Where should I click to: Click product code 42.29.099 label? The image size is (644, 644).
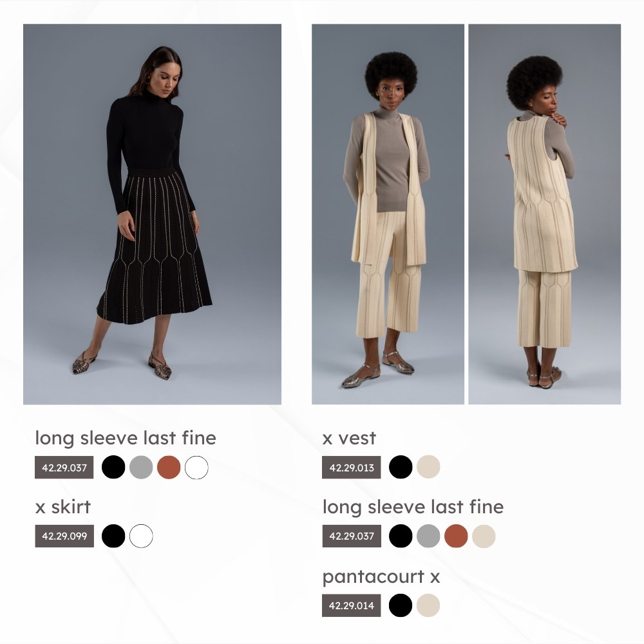pyautogui.click(x=64, y=536)
